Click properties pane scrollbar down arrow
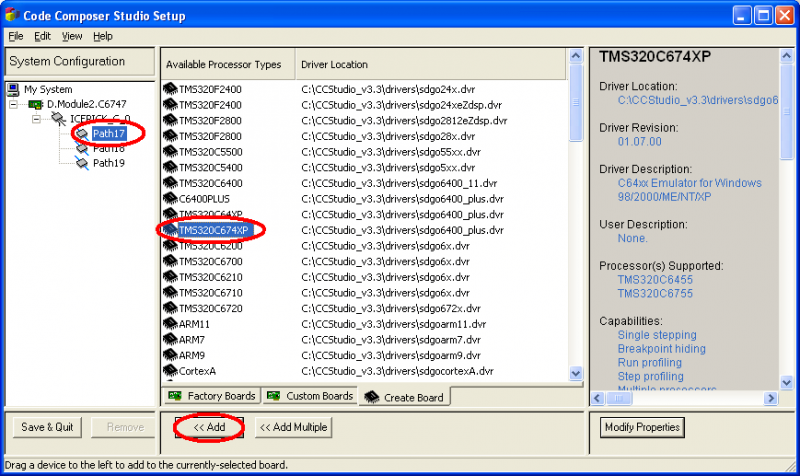Screen dimensions: 800x476 (x=786, y=382)
